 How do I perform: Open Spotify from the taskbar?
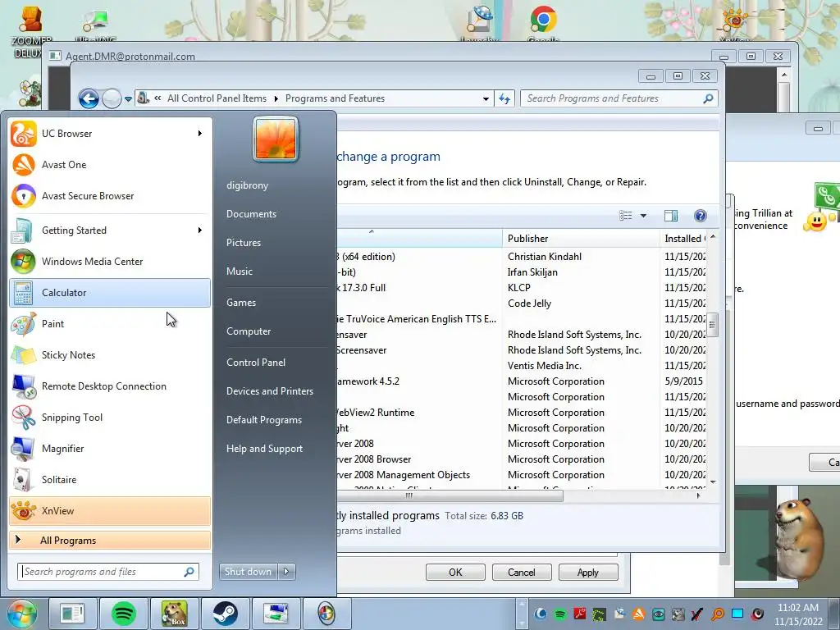[123, 614]
